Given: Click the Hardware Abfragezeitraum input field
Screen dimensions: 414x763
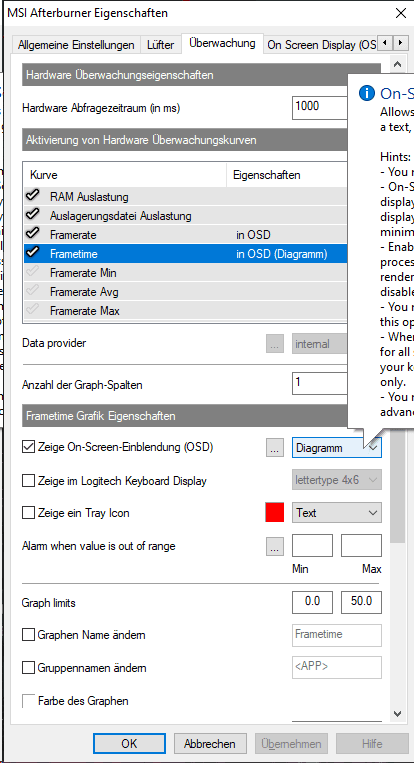Looking at the screenshot, I should (x=320, y=108).
